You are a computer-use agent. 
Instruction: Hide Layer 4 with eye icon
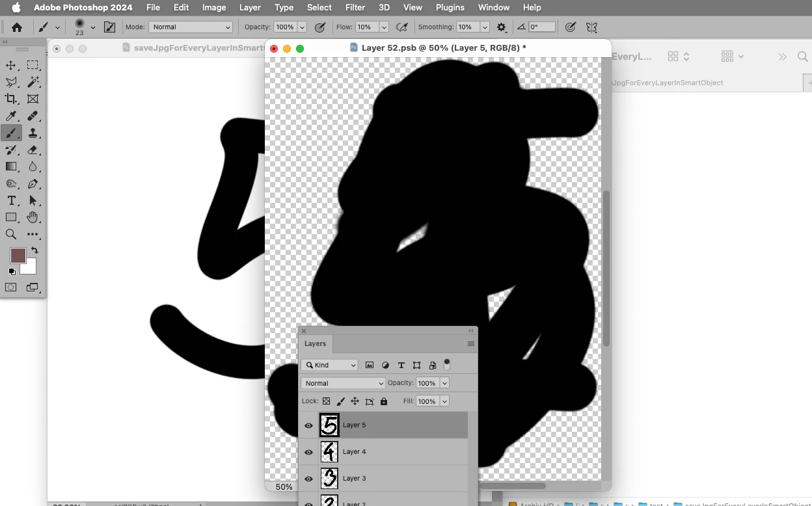(x=309, y=452)
